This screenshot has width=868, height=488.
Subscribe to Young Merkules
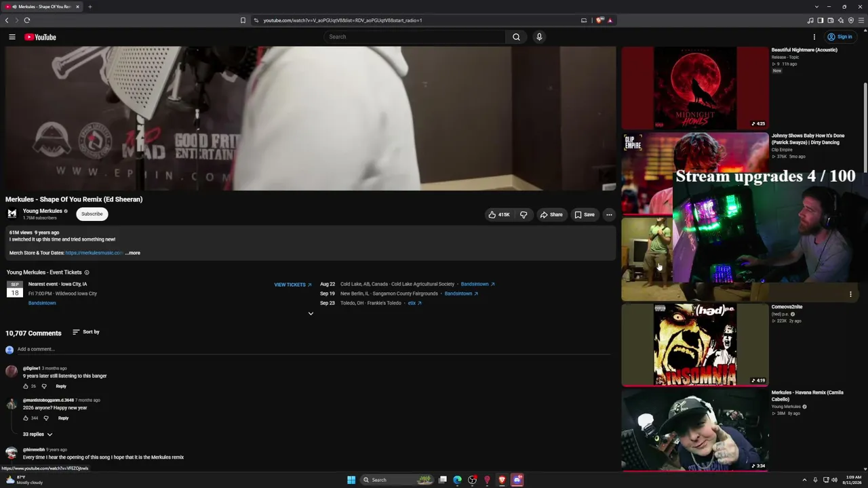point(92,214)
